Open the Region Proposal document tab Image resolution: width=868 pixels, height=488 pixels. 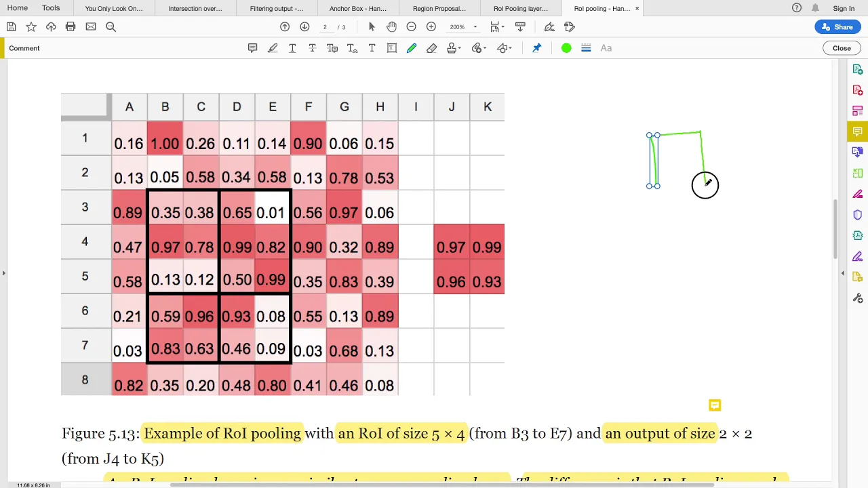point(439,8)
